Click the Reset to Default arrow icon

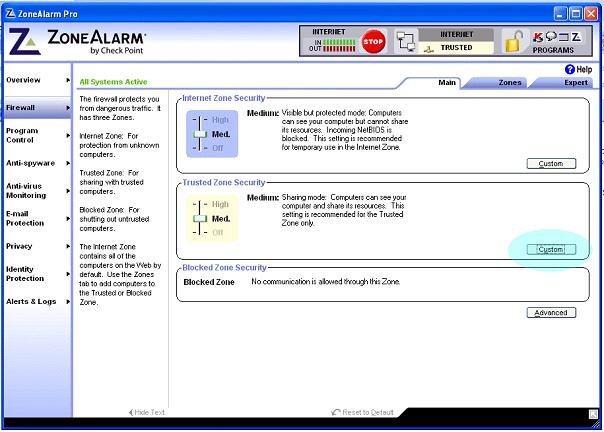pos(336,412)
